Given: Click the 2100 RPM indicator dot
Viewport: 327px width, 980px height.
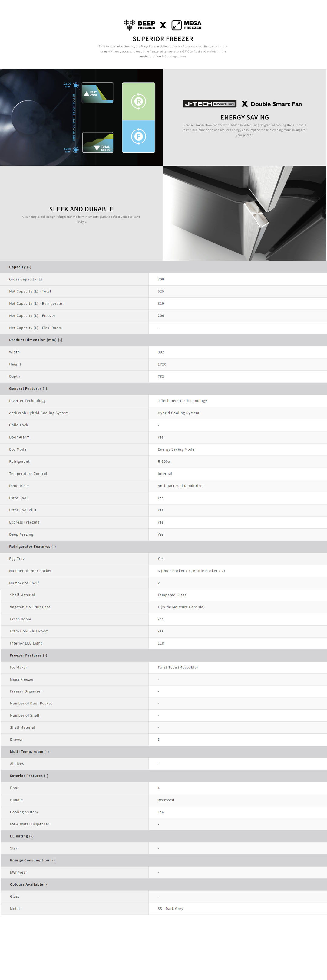Looking at the screenshot, I should (76, 85).
